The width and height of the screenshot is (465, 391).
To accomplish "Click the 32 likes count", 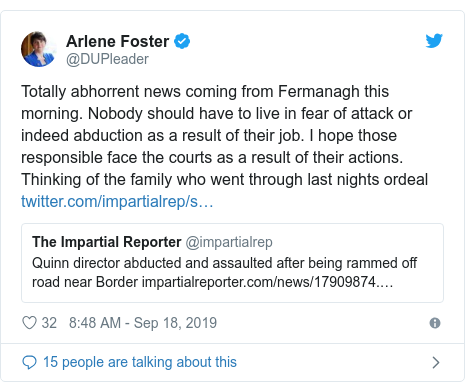I will click(49, 323).
